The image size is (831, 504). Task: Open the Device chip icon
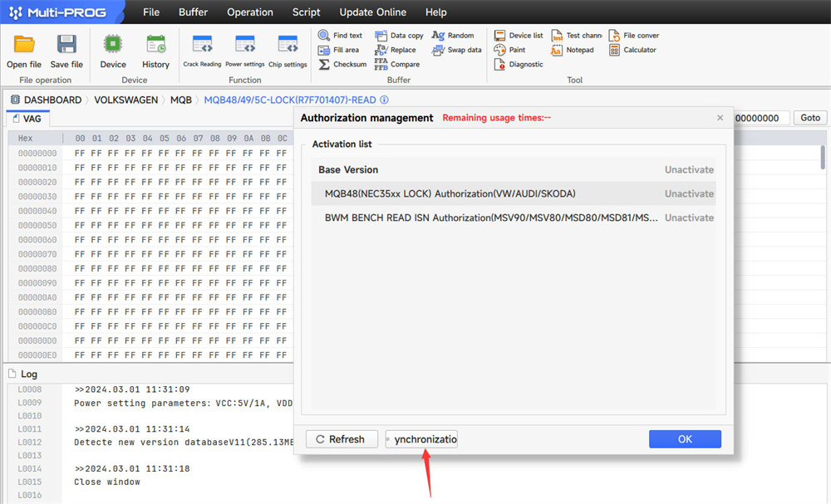tap(113, 45)
